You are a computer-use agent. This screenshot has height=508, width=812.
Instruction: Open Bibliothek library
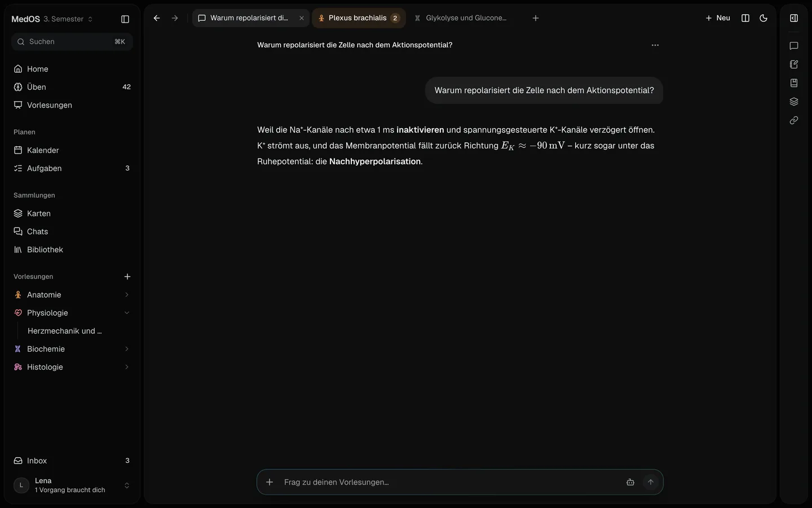(x=72, y=249)
